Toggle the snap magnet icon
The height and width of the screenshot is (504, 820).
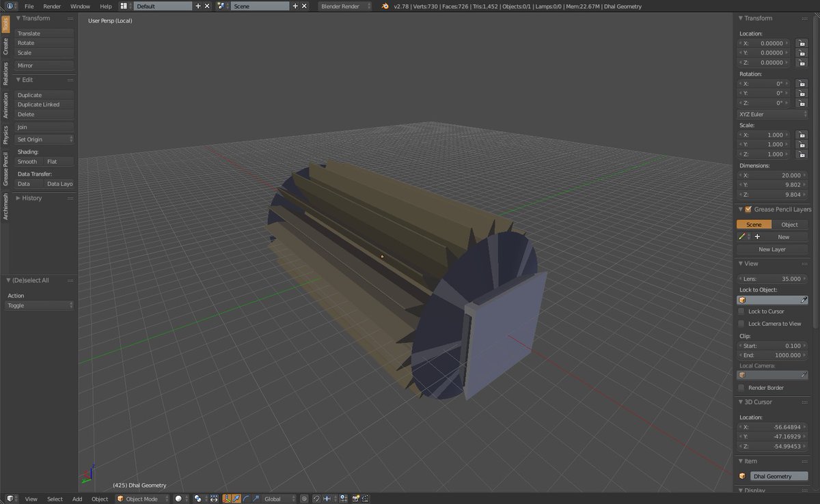317,499
